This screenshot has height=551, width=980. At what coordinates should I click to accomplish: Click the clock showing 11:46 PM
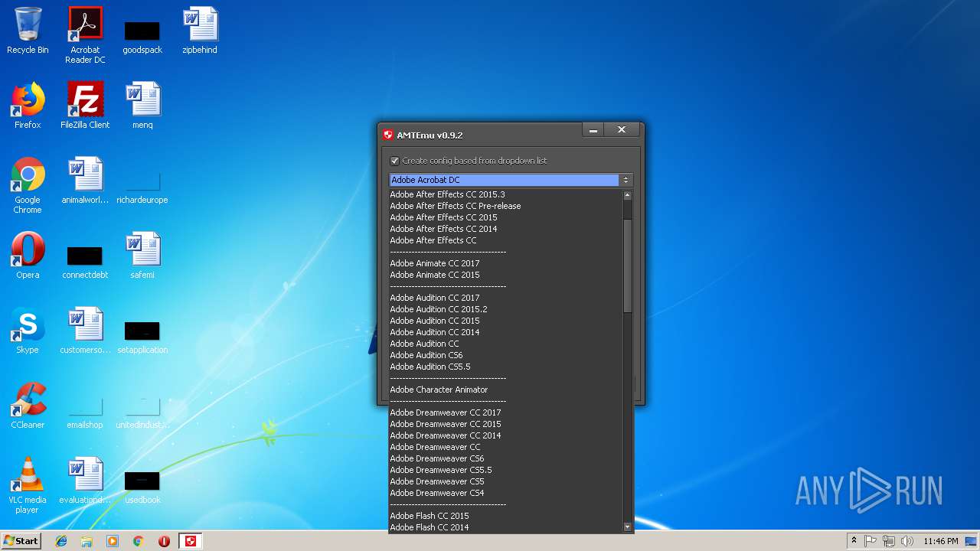940,541
